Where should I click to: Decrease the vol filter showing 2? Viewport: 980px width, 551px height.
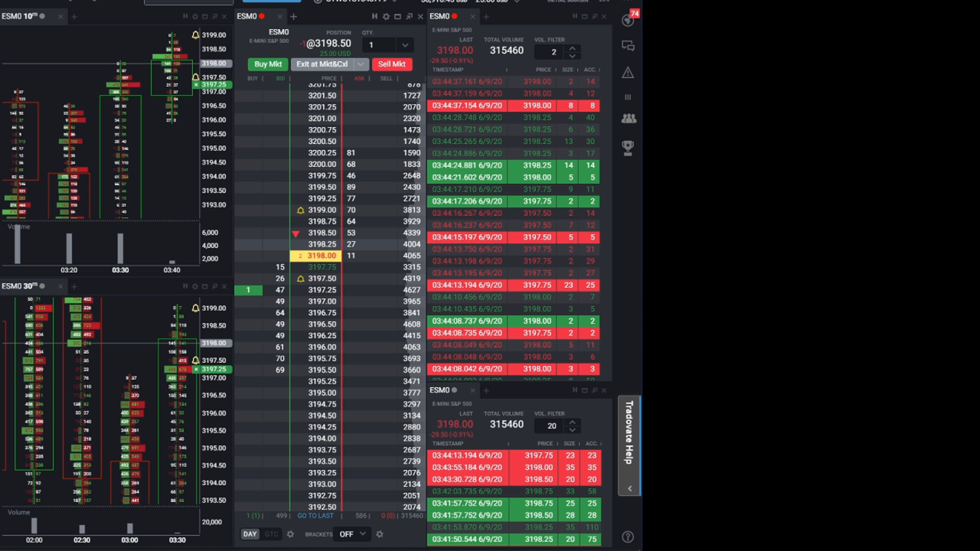pyautogui.click(x=572, y=56)
